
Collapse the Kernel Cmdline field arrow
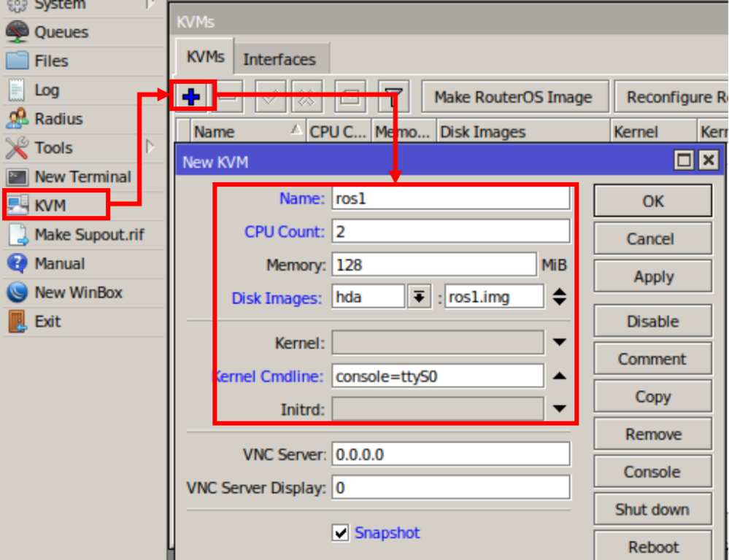point(559,376)
